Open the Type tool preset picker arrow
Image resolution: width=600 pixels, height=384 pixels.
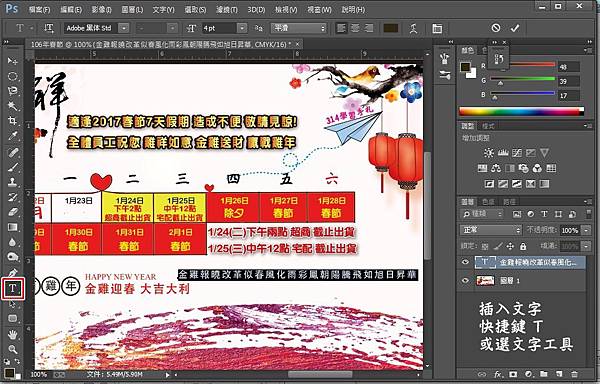point(31,28)
